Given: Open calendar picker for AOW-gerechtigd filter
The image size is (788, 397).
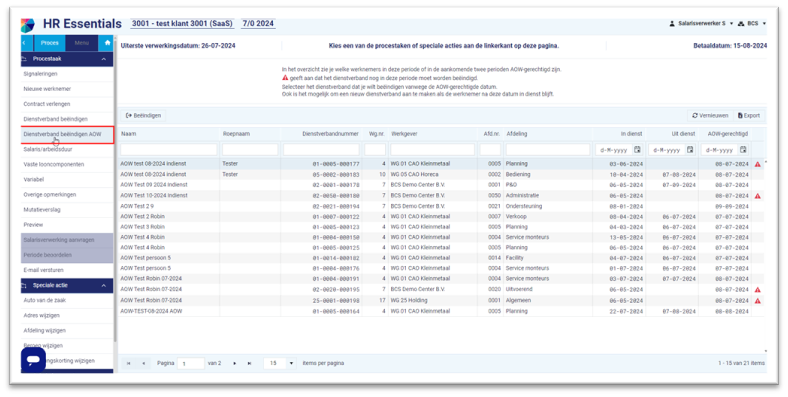Looking at the screenshot, I should tap(743, 150).
